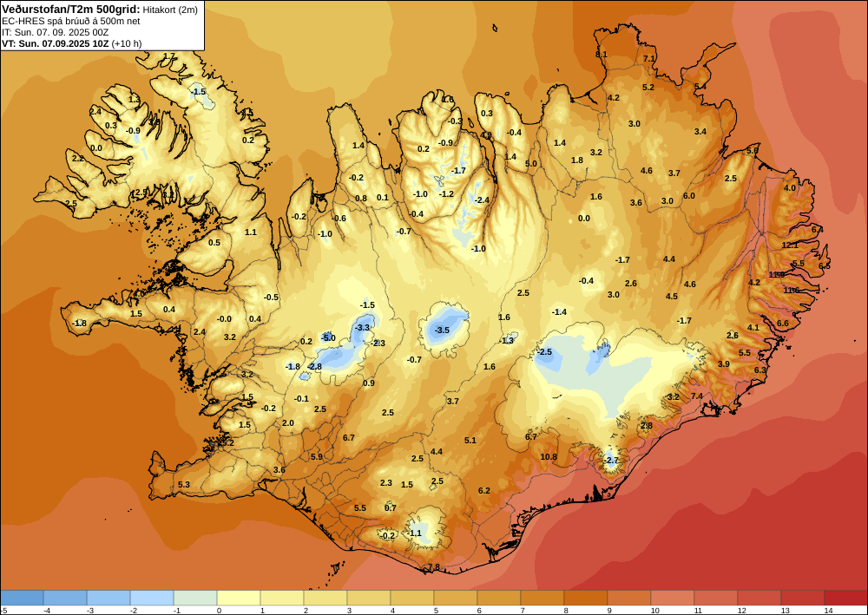
Task: Click the -2.4 temperature value in the north
Action: [x=482, y=200]
